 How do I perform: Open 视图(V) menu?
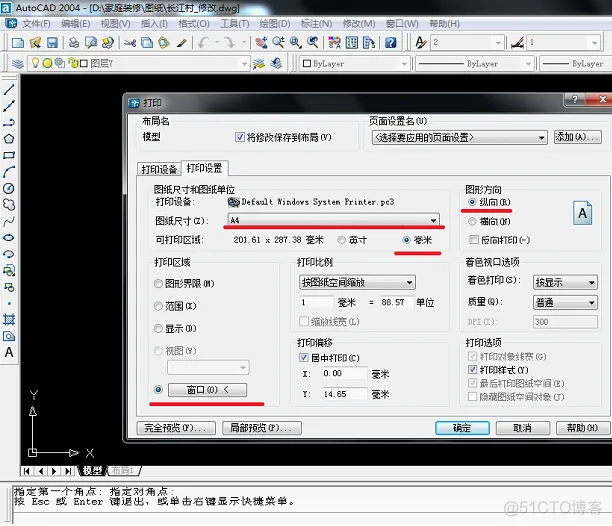pos(116,24)
